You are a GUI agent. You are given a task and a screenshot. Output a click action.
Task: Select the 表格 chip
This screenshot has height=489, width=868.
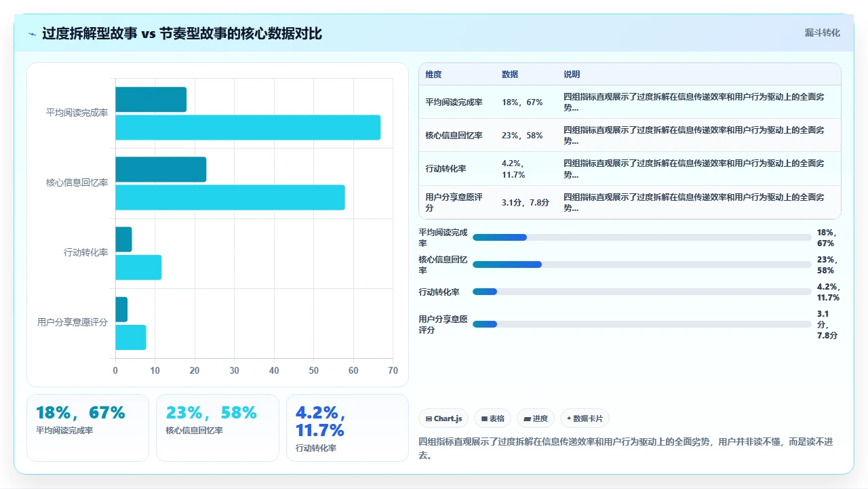pos(492,418)
